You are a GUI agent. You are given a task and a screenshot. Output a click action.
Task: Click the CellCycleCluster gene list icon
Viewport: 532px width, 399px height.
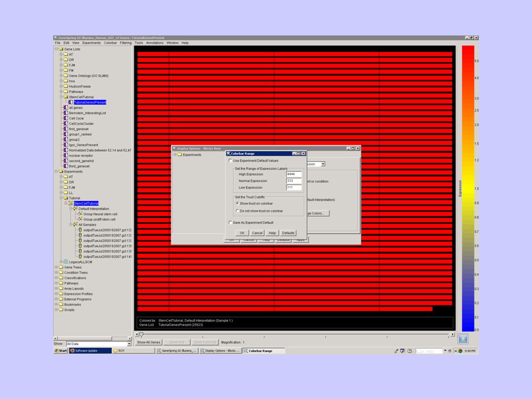[x=66, y=124]
